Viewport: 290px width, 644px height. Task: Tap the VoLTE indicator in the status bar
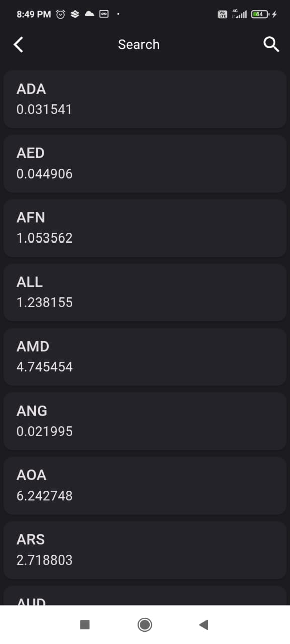coord(222,14)
